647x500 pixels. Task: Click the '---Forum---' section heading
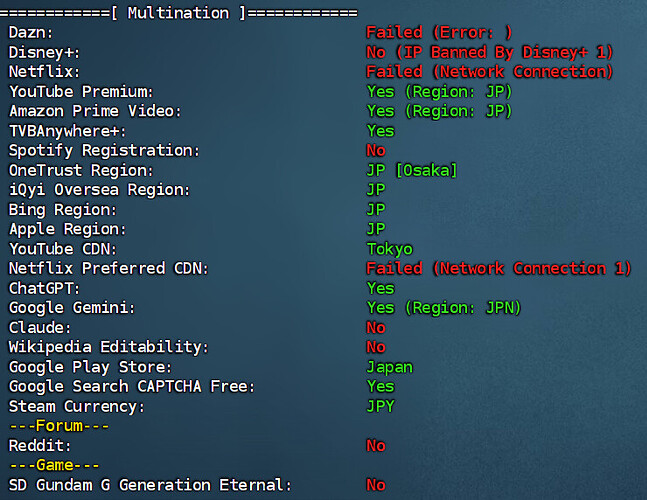point(59,426)
